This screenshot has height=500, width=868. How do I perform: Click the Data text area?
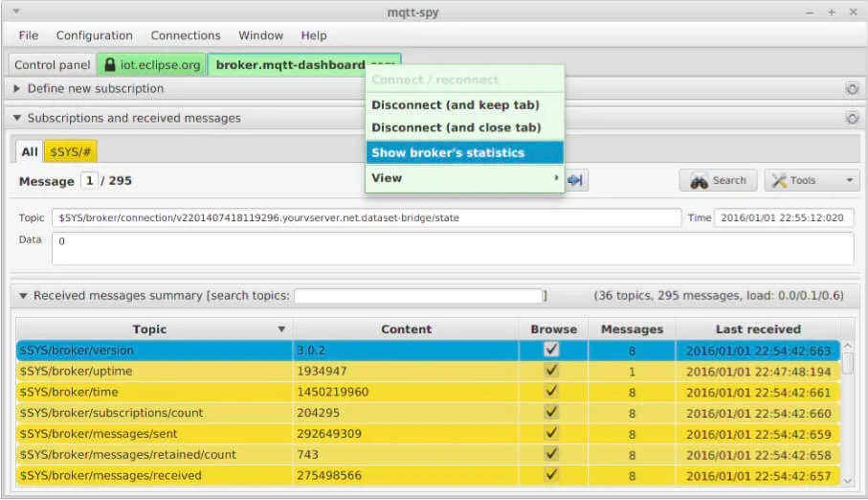453,248
